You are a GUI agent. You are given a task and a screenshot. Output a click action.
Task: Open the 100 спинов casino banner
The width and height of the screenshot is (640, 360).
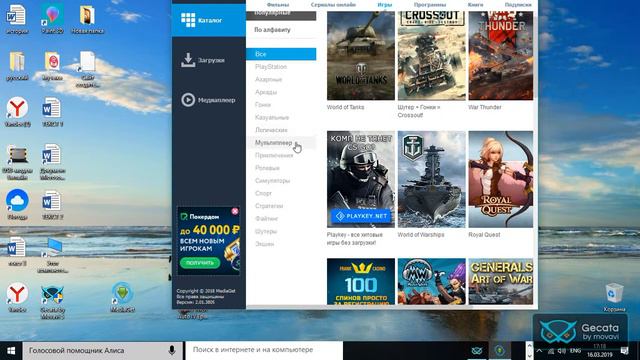(x=361, y=281)
